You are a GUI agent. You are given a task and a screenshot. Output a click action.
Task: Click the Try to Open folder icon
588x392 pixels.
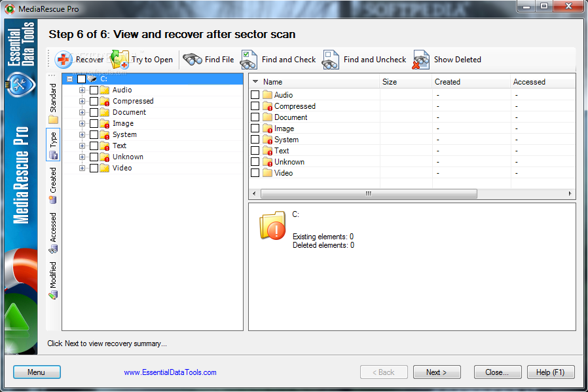point(120,60)
